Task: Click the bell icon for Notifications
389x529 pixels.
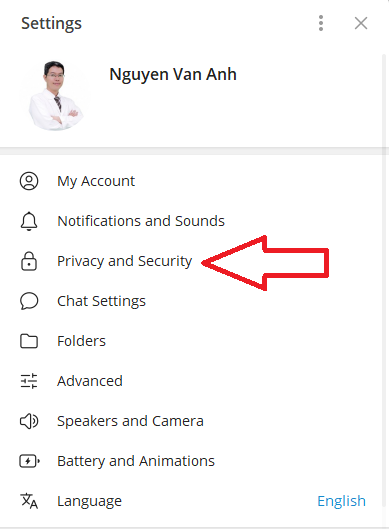Action: pyautogui.click(x=29, y=221)
